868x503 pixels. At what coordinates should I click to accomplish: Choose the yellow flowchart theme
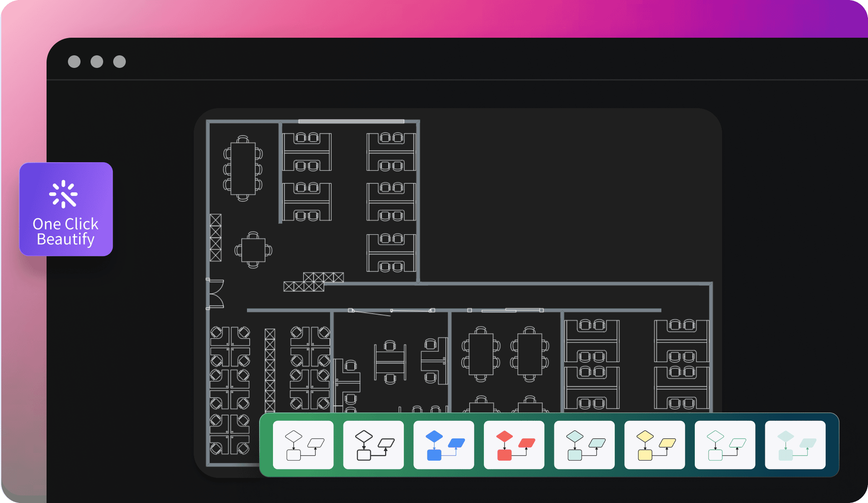point(655,444)
